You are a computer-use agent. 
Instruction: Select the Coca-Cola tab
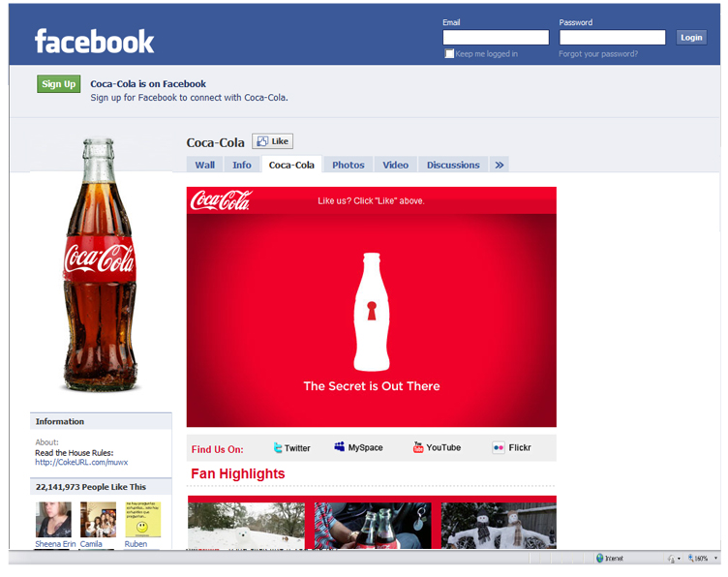pyautogui.click(x=291, y=165)
